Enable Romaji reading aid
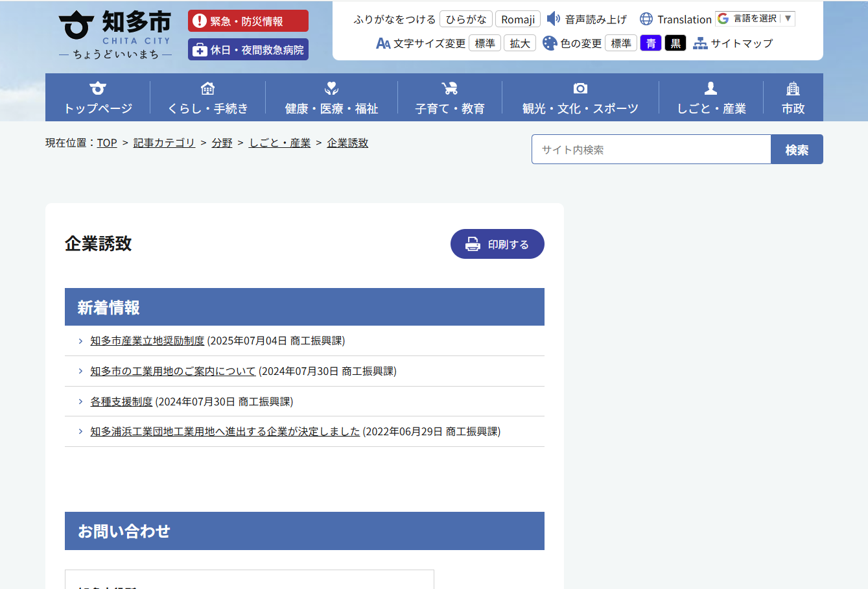The height and width of the screenshot is (589, 868). tap(518, 19)
